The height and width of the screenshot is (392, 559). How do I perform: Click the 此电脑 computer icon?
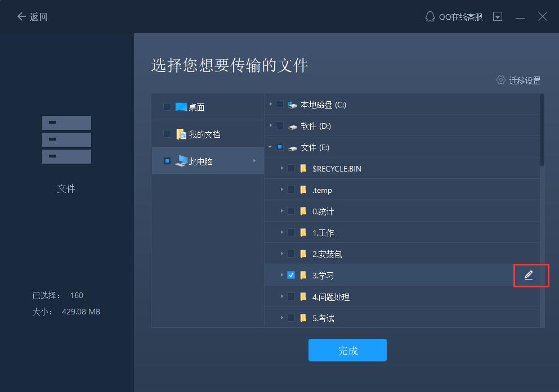pyautogui.click(x=181, y=161)
